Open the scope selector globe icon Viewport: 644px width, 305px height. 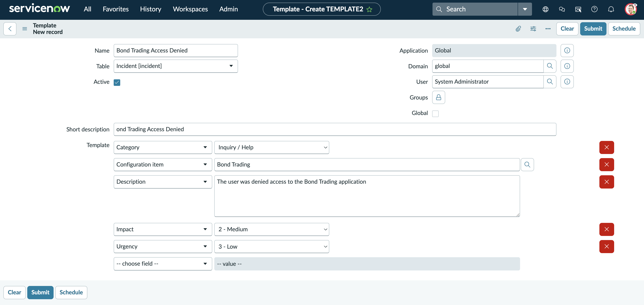(545, 9)
